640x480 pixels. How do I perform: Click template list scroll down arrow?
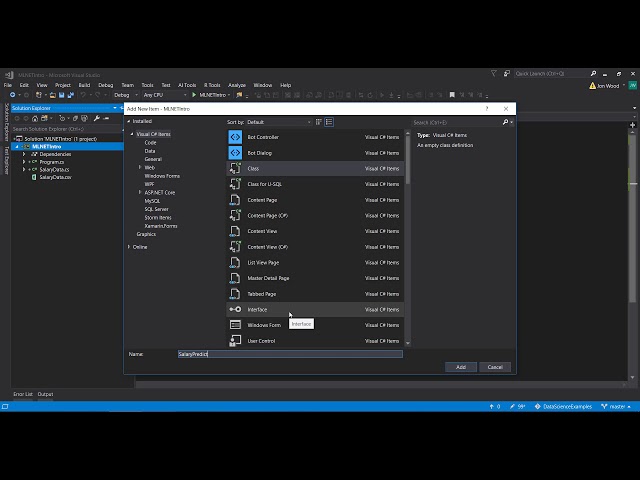(x=407, y=344)
